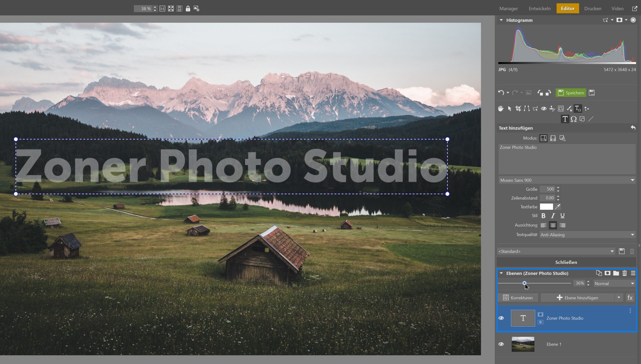Duplicate layer via Ebenen copy icon
641x364 pixels.
tap(599, 273)
